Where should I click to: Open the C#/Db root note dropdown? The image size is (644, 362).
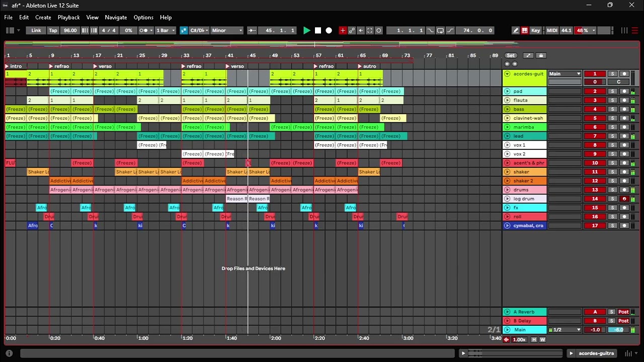coord(198,31)
